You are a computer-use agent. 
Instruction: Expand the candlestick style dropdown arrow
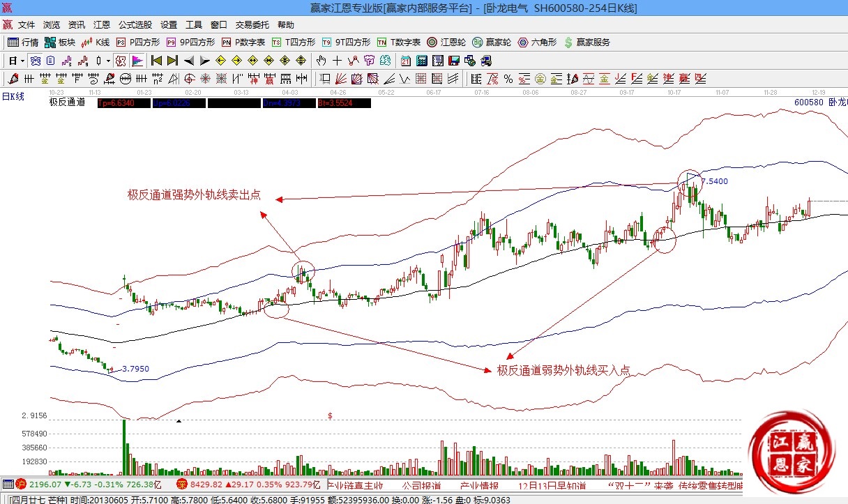click(108, 61)
